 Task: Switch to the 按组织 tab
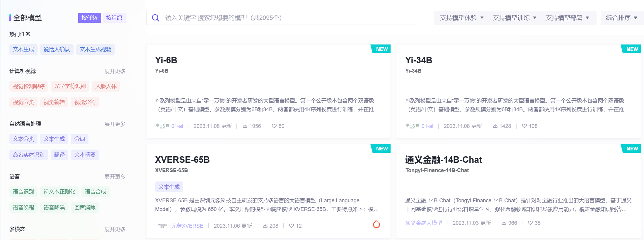coord(114,18)
